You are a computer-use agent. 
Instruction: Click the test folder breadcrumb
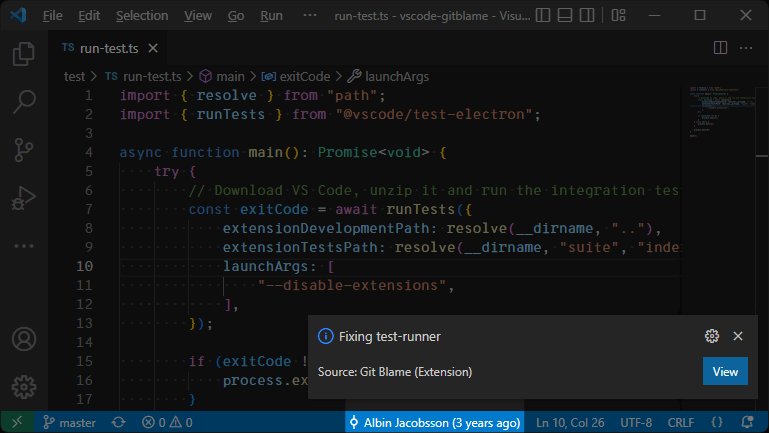click(74, 76)
